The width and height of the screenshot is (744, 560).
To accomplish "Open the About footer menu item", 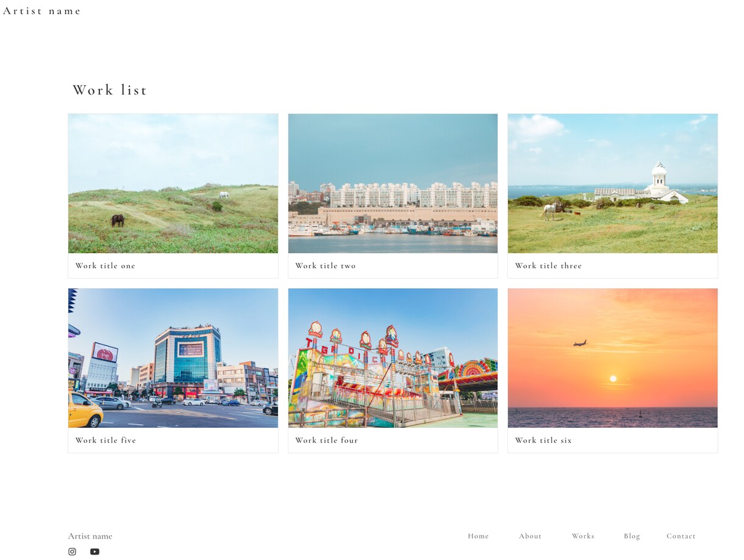I will point(530,536).
